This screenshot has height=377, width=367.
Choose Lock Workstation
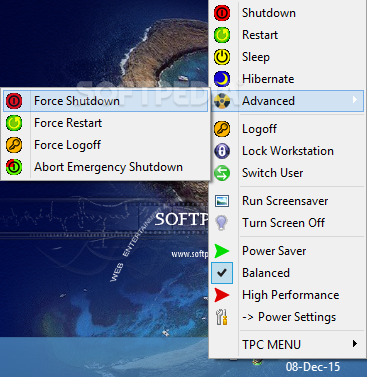click(x=287, y=151)
